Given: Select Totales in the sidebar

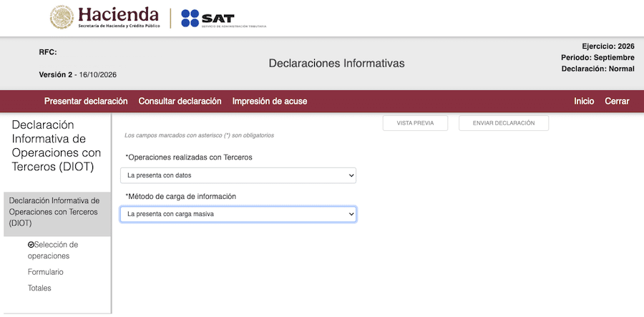Looking at the screenshot, I should 39,288.
